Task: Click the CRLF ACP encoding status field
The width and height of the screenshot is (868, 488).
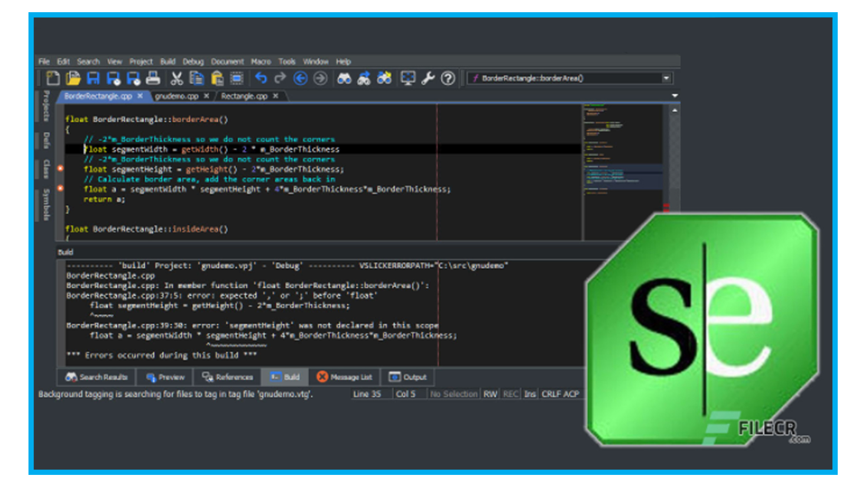Action: 560,394
